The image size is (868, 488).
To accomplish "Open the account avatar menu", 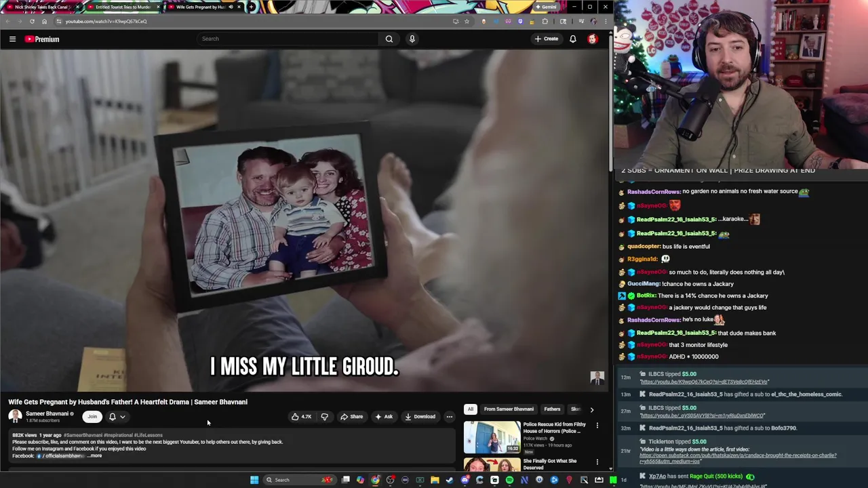I will [593, 39].
